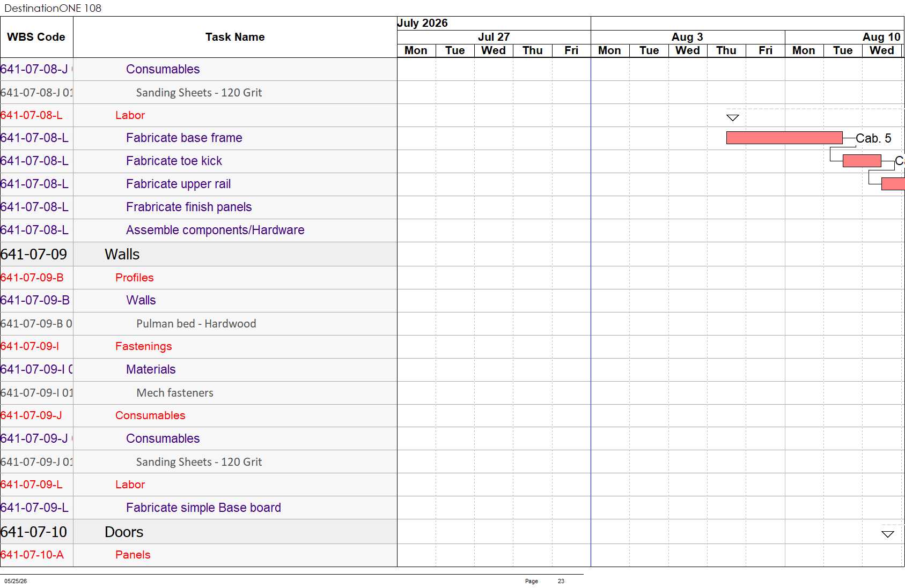This screenshot has height=588, width=905.
Task: Click the Jul 27 week header
Action: click(494, 37)
